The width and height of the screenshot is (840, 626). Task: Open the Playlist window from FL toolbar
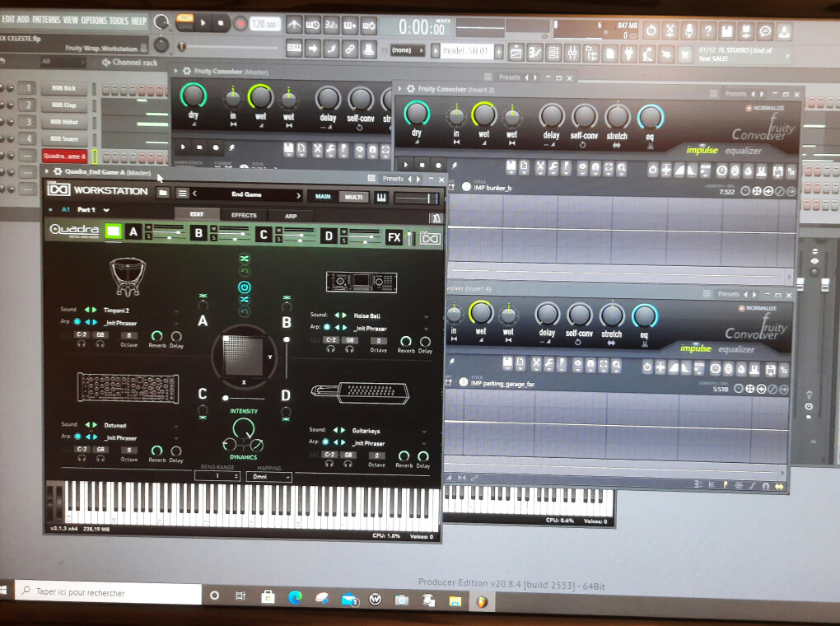[516, 53]
